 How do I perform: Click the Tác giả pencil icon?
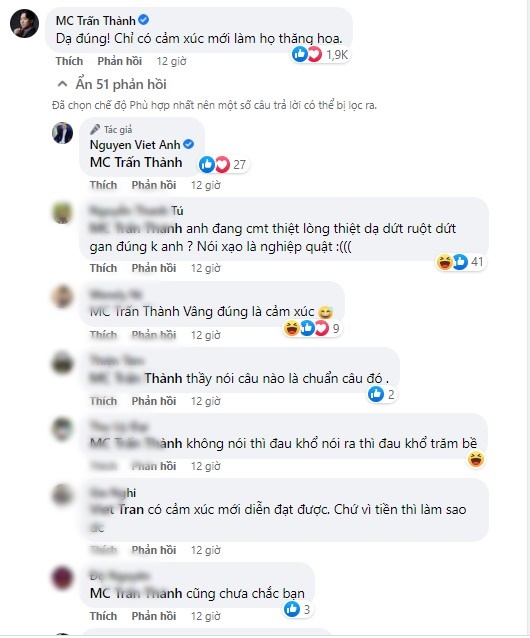pyautogui.click(x=95, y=130)
